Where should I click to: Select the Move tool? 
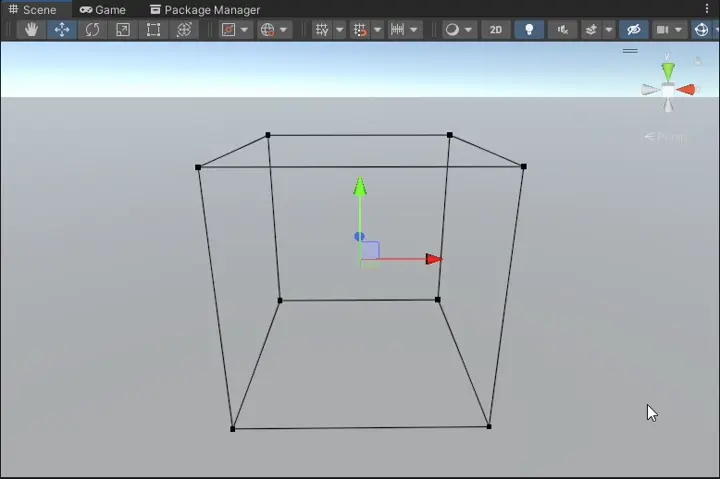[x=62, y=30]
